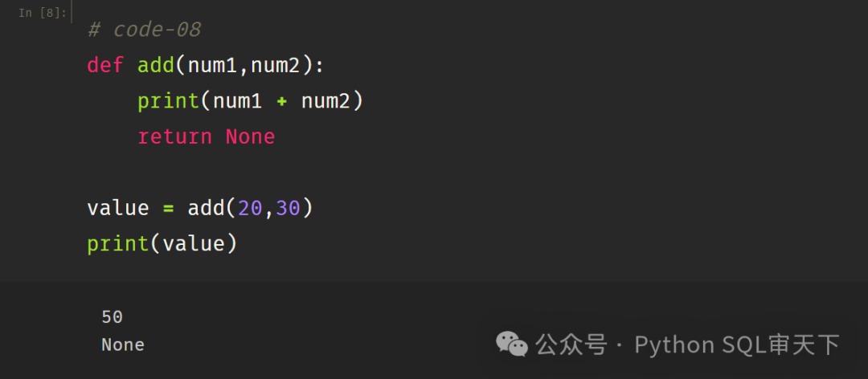Click the value variable in the assignment
The width and height of the screenshot is (868, 379).
pyautogui.click(x=118, y=208)
